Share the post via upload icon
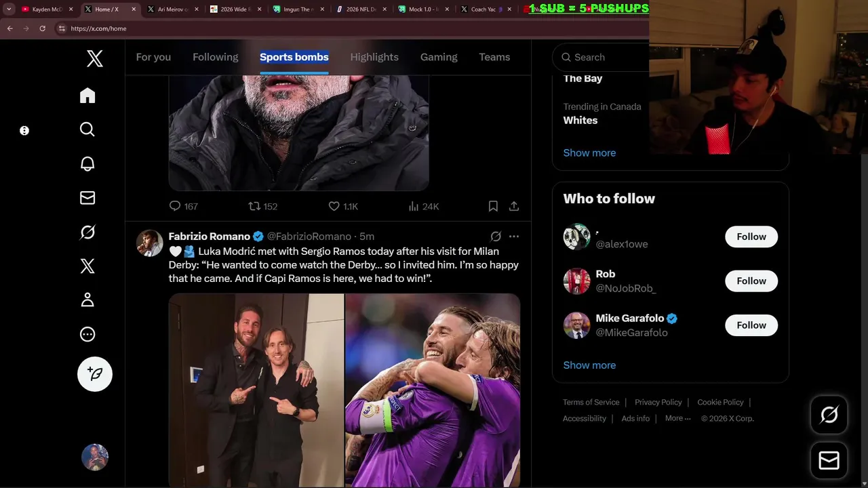Image resolution: width=868 pixels, height=488 pixels. click(x=514, y=206)
